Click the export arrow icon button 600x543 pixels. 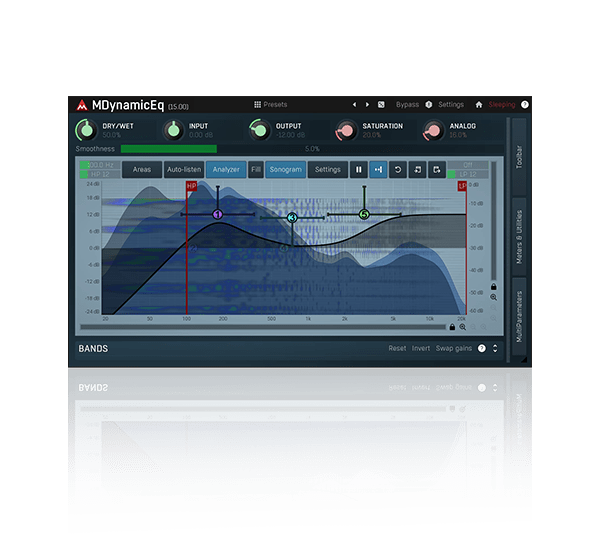click(x=437, y=170)
